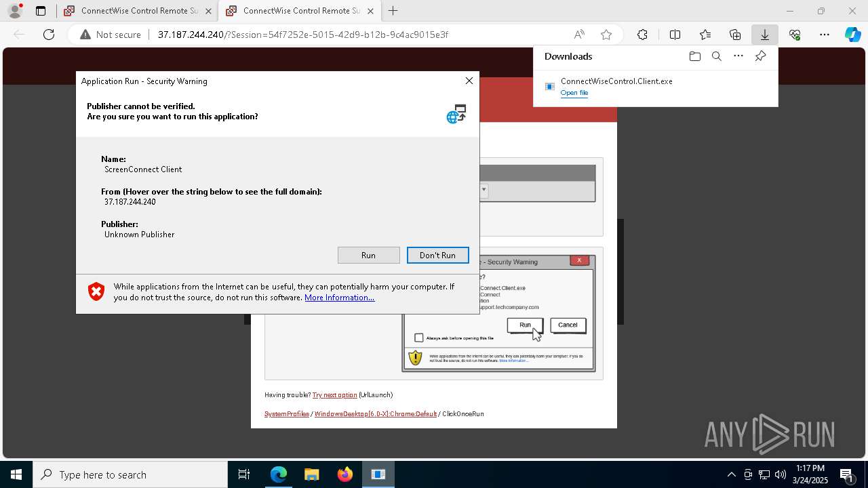Screen dimensions: 868x488
Task: Launch Edge from the taskbar
Action: pyautogui.click(x=279, y=474)
